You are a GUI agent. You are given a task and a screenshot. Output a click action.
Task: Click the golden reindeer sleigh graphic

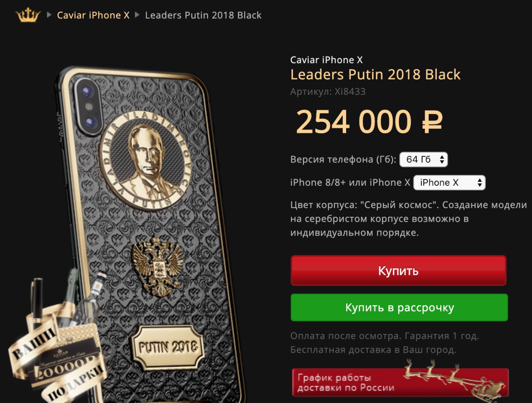pyautogui.click(x=455, y=377)
